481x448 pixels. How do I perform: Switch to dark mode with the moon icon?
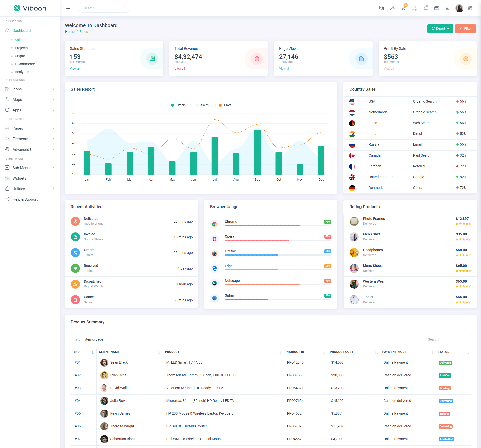392,8
